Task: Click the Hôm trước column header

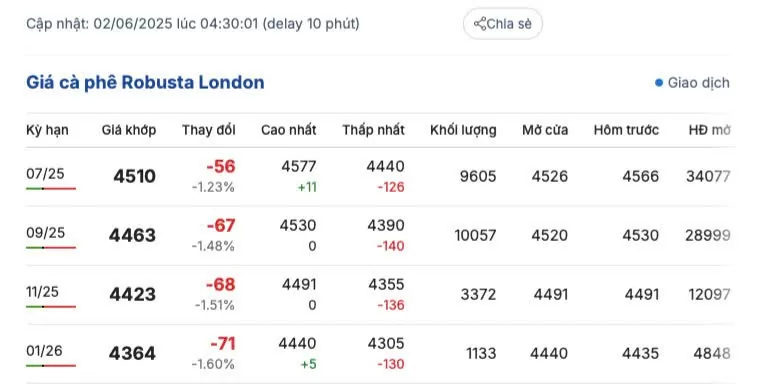Action: 626,130
